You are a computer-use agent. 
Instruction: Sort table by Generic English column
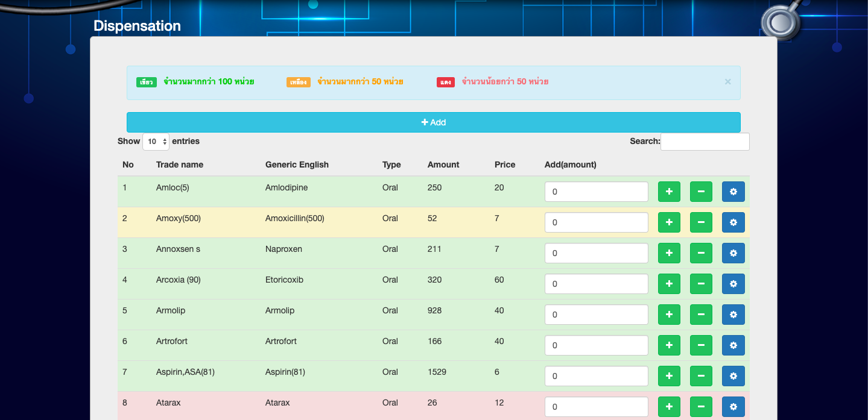pyautogui.click(x=297, y=165)
